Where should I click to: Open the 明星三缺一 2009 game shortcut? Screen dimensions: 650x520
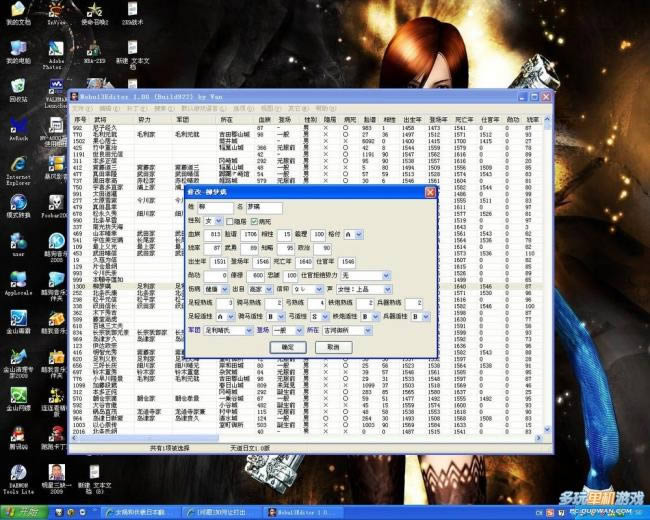coord(56,480)
